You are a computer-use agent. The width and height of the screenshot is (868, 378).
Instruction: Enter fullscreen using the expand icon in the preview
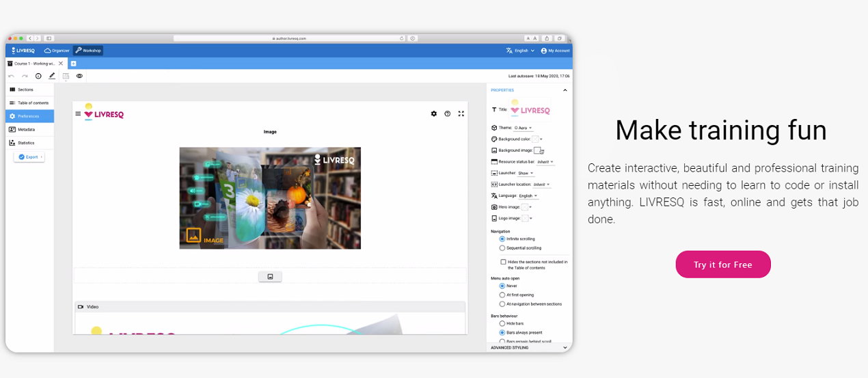pyautogui.click(x=461, y=113)
